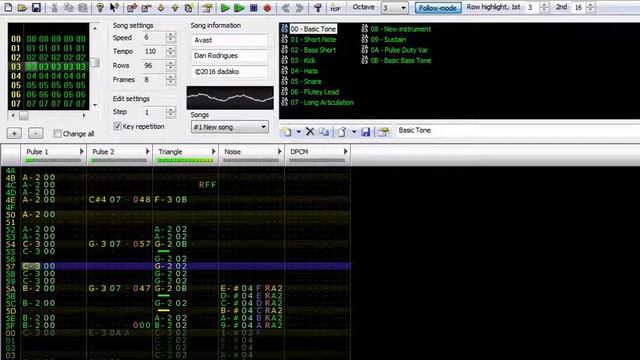Go to the previous song track
The image size is (640, 360).
click(x=285, y=7)
